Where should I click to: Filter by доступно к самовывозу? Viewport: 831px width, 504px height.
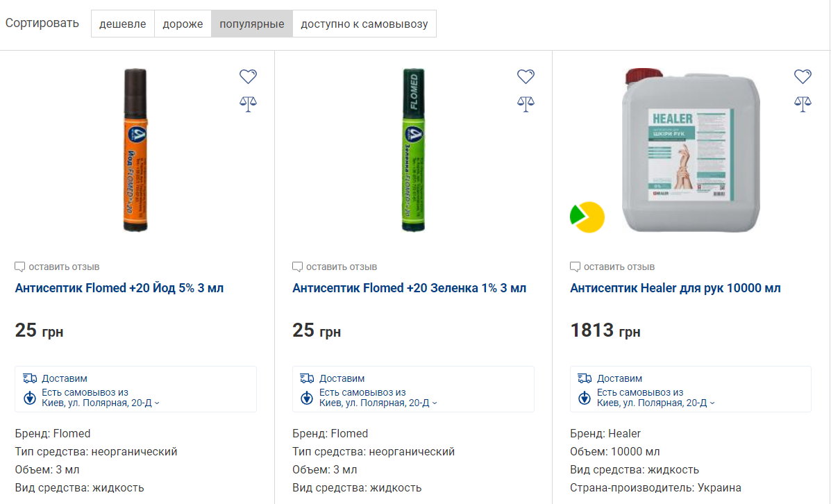[x=364, y=24]
